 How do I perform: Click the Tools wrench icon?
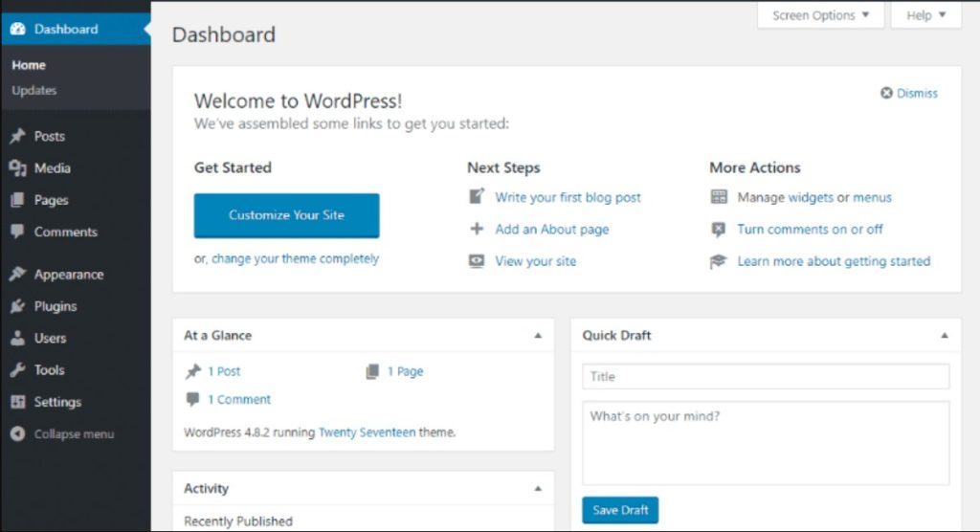17,370
